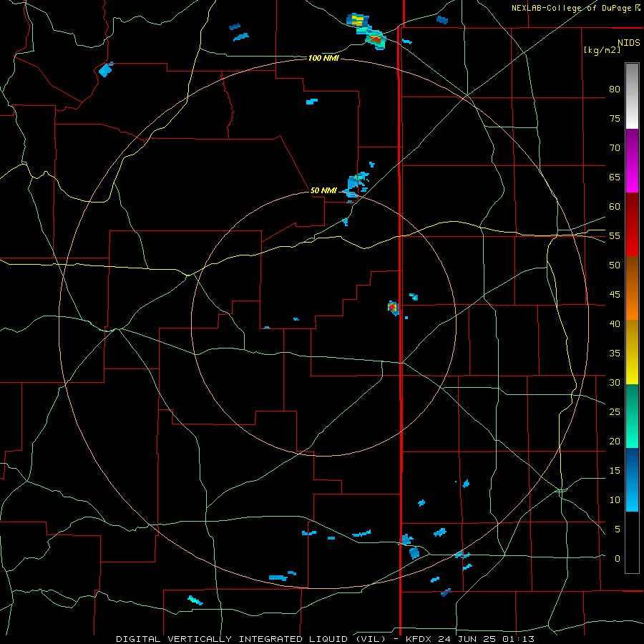Click the scale value 80
Viewport: 644px width, 644px height.
point(615,89)
